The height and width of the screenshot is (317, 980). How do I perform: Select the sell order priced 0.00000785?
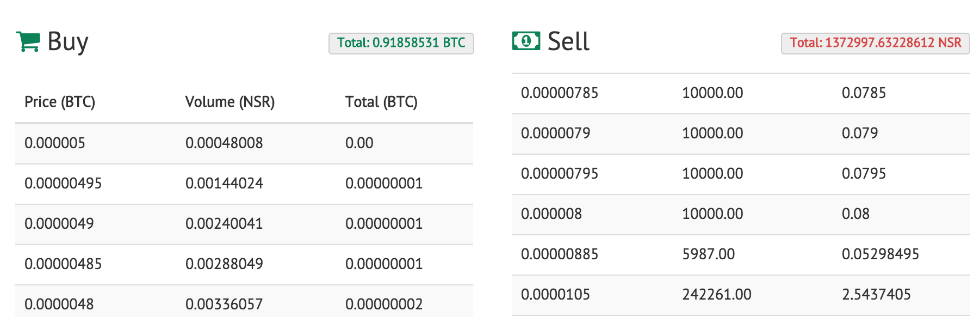[560, 93]
